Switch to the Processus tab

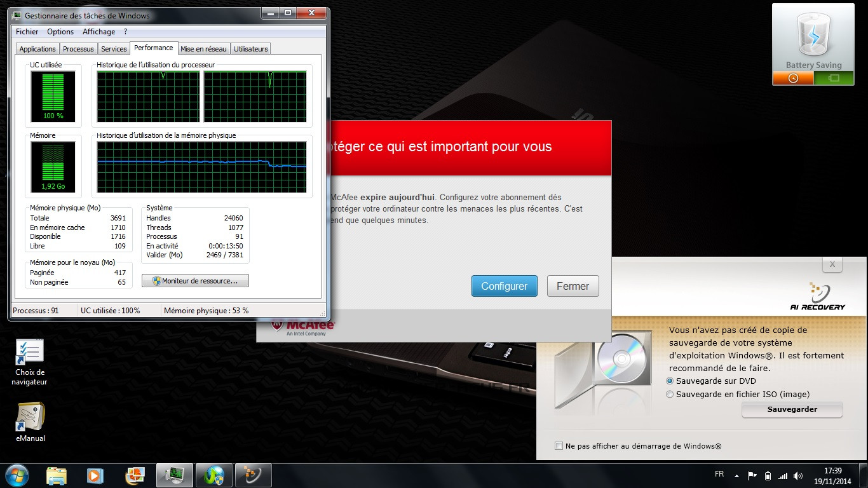coord(78,49)
